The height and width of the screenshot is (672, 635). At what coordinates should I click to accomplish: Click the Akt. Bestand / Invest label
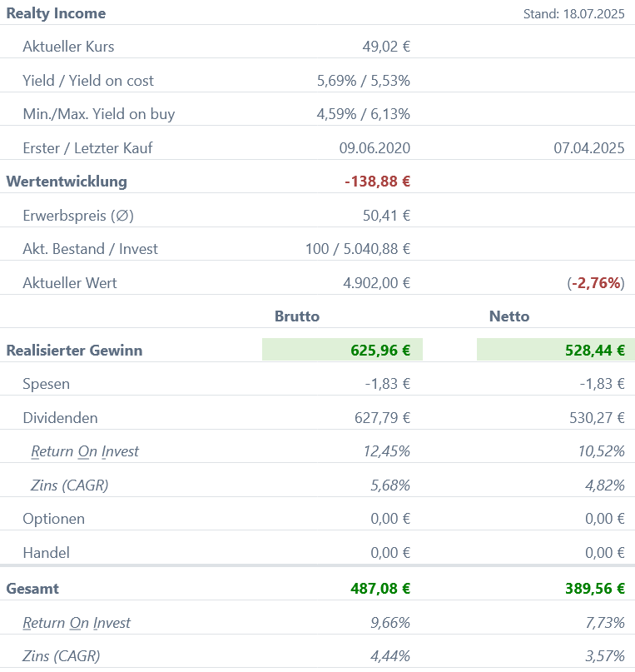point(90,249)
